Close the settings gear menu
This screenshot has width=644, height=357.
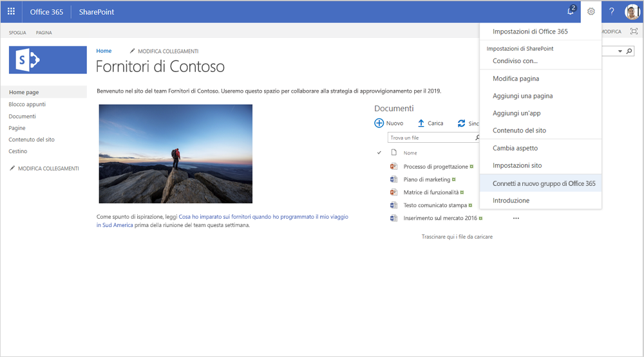pyautogui.click(x=591, y=12)
